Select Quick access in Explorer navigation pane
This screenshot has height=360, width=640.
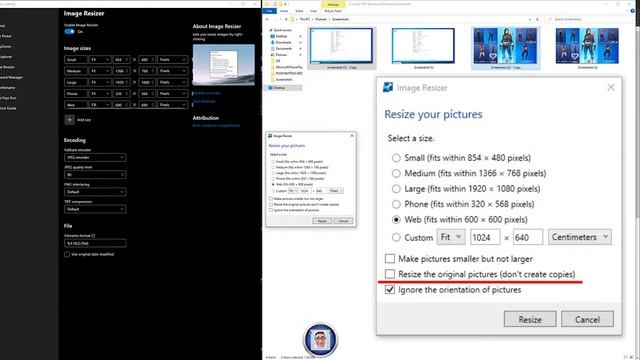point(282,30)
